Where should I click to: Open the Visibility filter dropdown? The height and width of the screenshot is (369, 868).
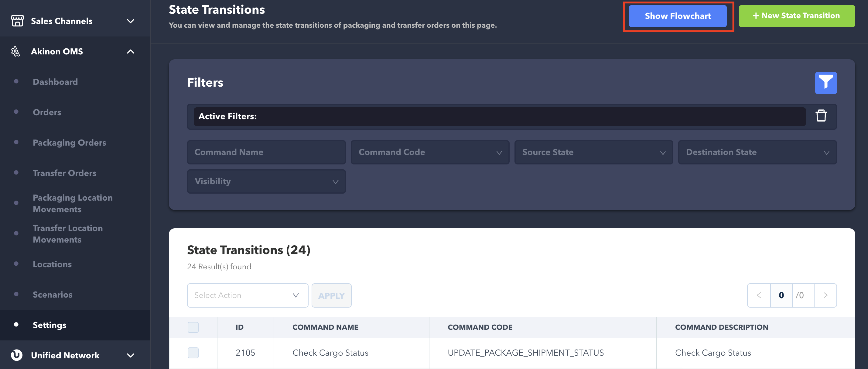(266, 181)
